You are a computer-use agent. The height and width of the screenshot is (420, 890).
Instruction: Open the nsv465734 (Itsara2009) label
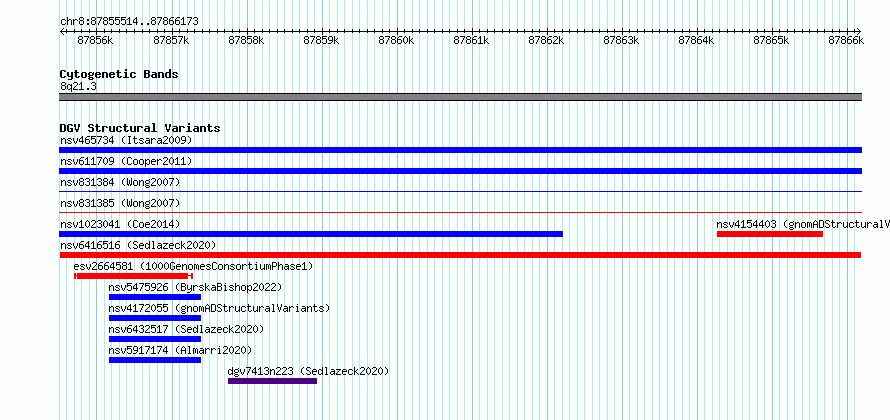pos(126,140)
